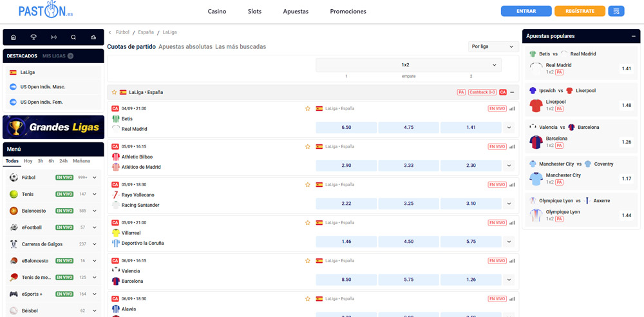Click the Liverpool red jersey icon
This screenshot has height=317, width=644.
point(536,106)
